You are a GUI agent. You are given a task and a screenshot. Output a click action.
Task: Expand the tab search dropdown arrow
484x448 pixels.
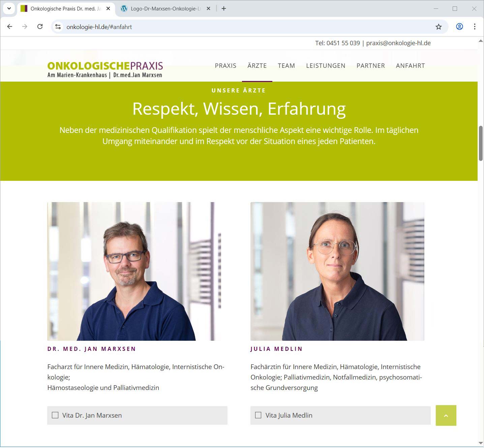point(9,8)
